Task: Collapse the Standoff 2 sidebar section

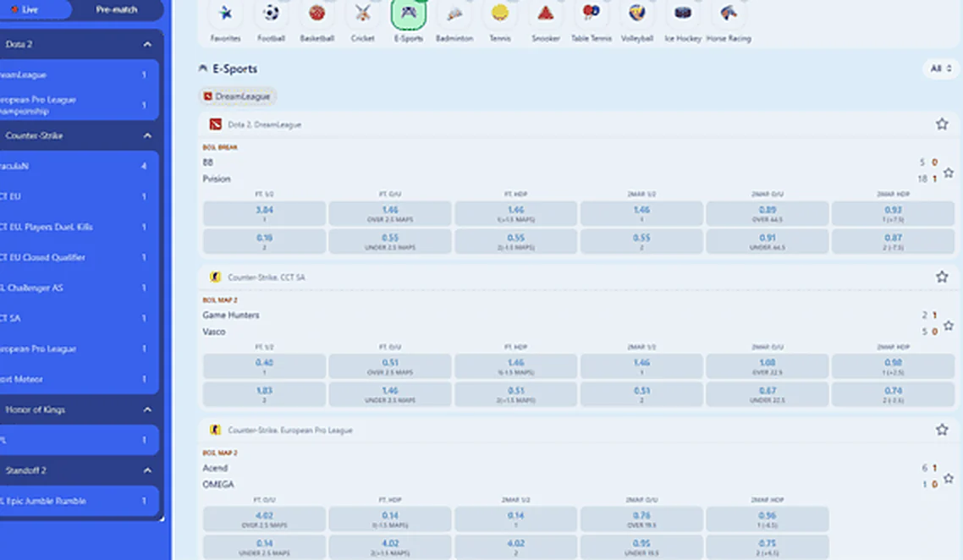Action: [147, 470]
